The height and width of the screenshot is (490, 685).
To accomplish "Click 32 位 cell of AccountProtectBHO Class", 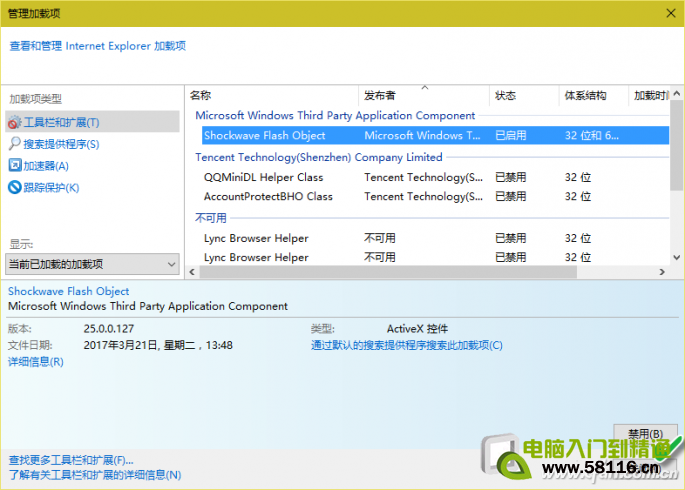I will coord(578,197).
